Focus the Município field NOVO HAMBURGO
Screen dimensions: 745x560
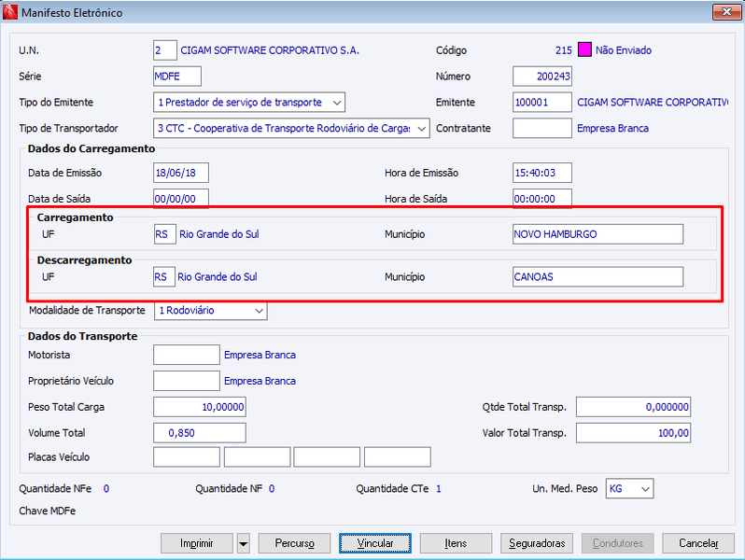[597, 234]
